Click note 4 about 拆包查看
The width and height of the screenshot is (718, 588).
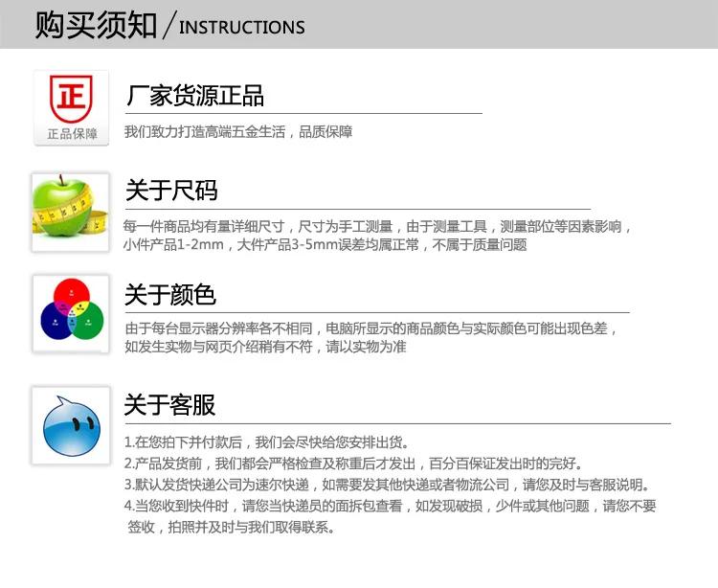point(391,516)
